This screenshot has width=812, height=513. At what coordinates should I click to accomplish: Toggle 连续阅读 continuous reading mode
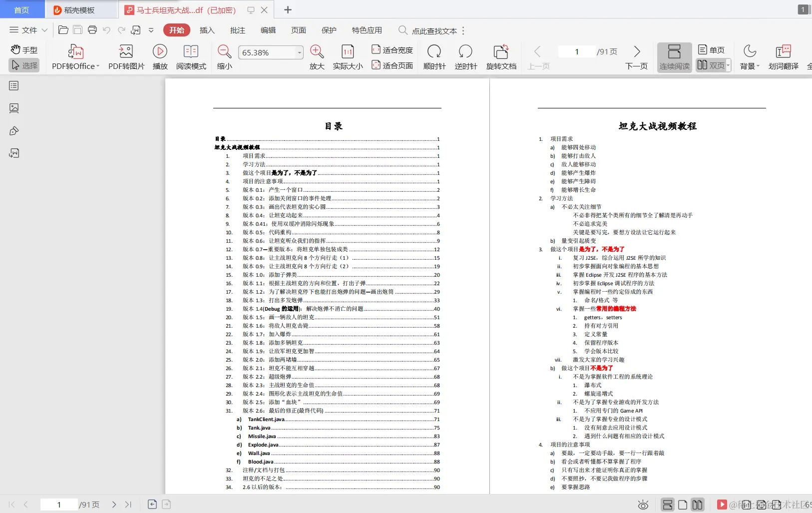(674, 56)
